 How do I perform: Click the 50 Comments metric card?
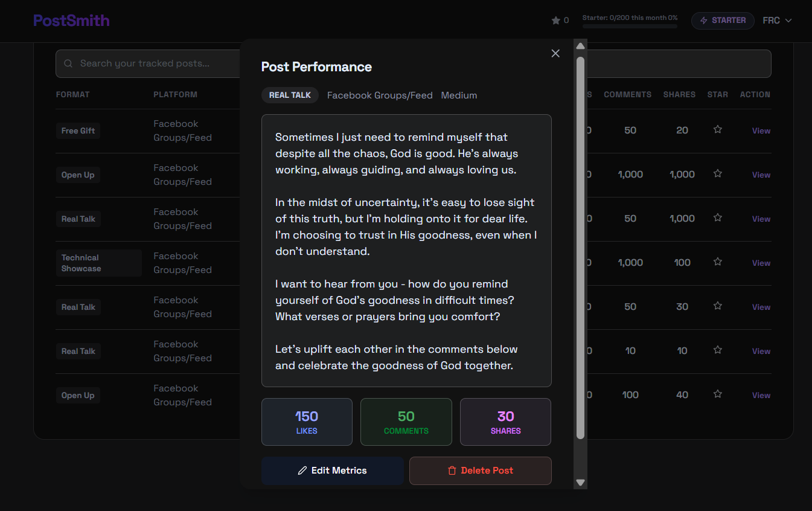click(406, 422)
